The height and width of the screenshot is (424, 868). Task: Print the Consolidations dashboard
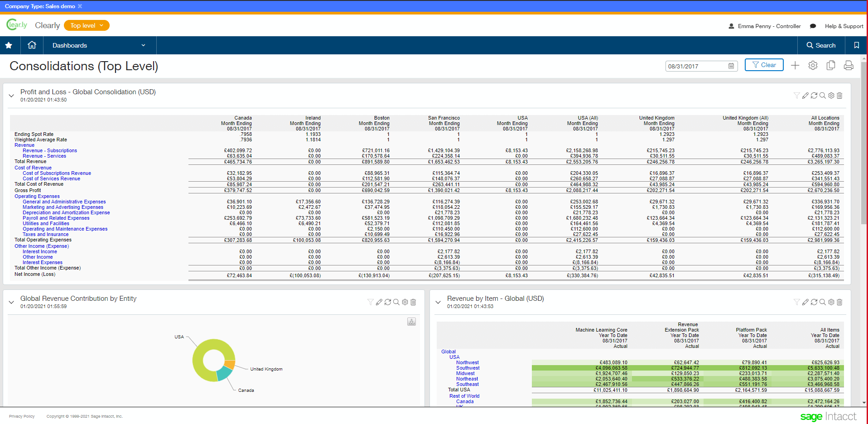(849, 66)
